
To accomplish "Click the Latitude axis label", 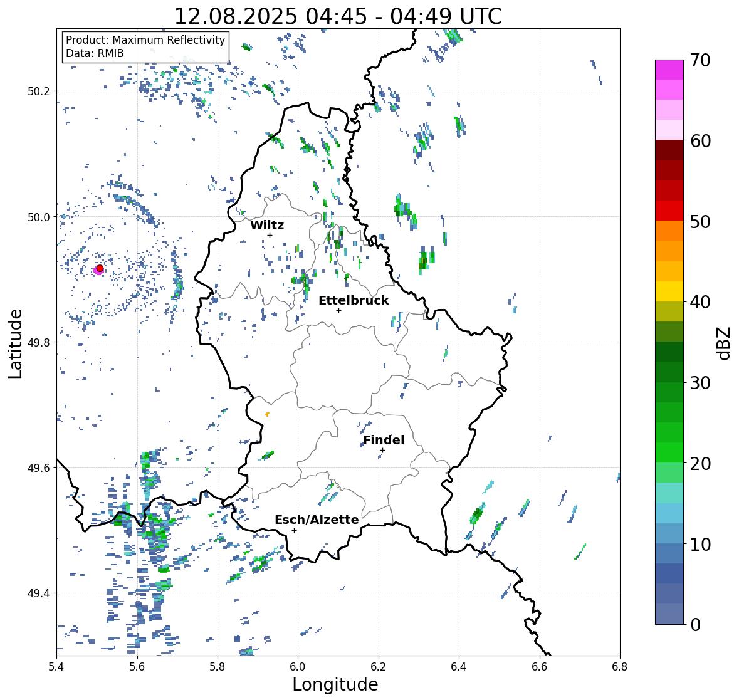I will 15,343.
